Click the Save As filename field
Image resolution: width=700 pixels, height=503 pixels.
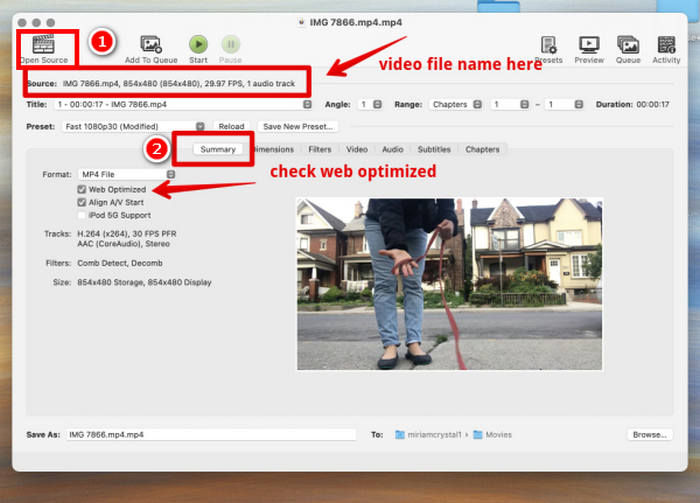point(211,434)
